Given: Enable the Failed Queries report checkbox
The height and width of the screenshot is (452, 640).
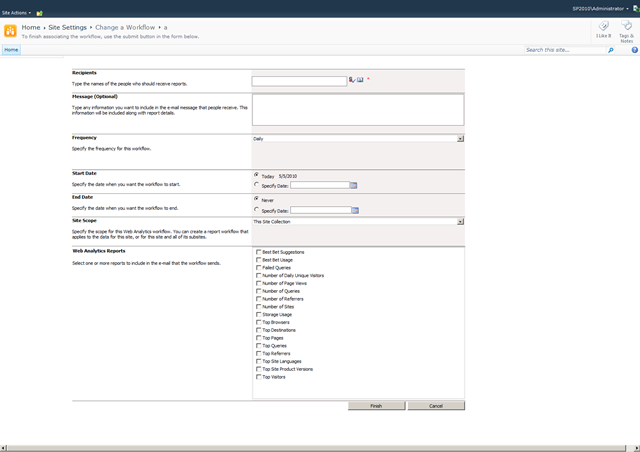Looking at the screenshot, I should click(258, 267).
